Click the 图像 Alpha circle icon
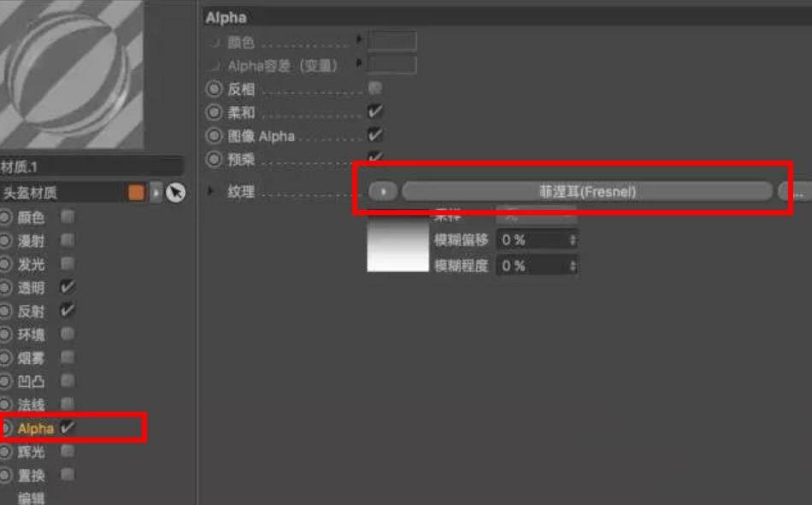 click(x=213, y=135)
